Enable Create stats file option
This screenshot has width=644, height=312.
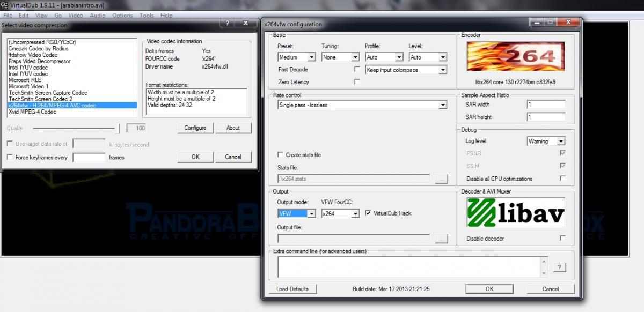(281, 155)
